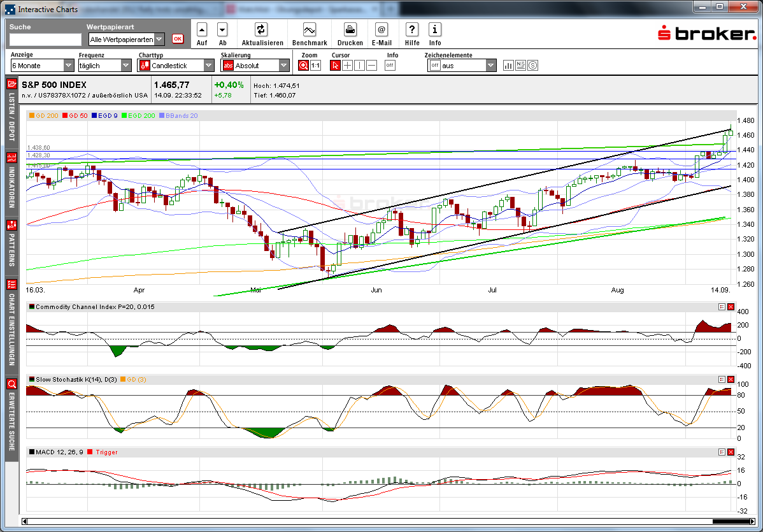Open the Listen / Depot folder icon
This screenshot has width=763, height=532.
click(11, 83)
